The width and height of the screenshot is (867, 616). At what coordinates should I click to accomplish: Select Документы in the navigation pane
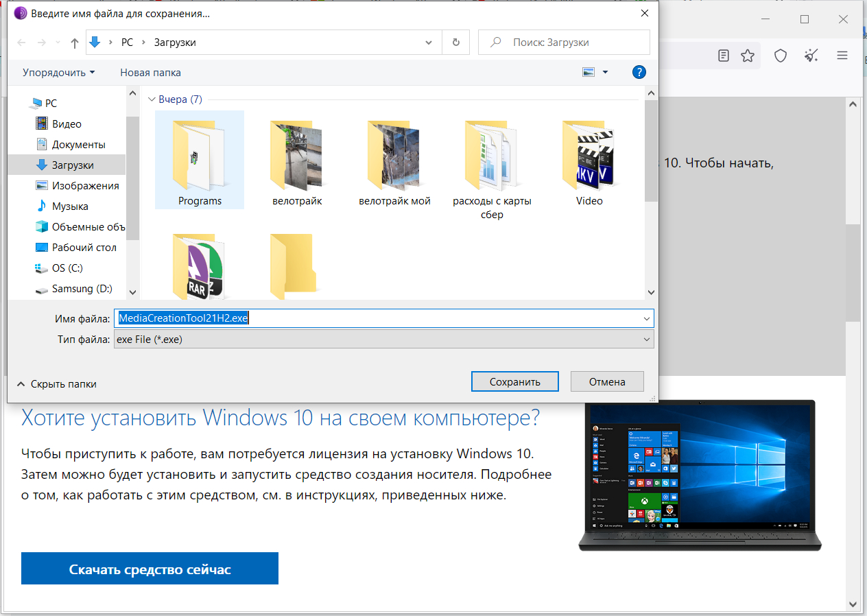tap(78, 145)
